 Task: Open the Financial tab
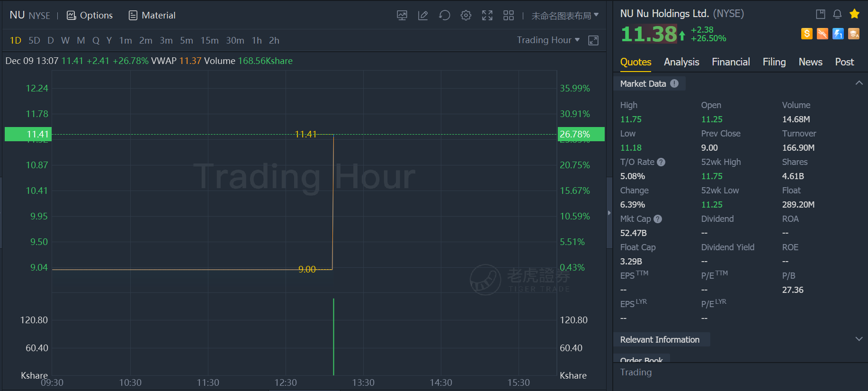pos(731,62)
